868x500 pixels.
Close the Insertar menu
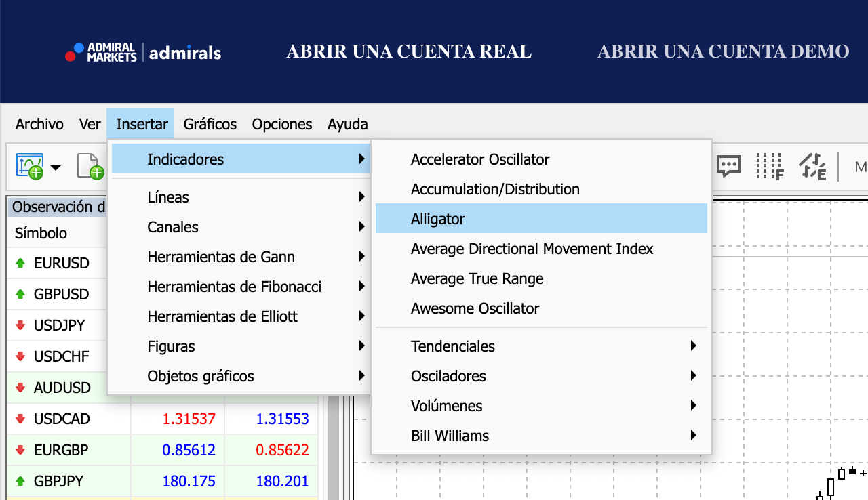[142, 124]
